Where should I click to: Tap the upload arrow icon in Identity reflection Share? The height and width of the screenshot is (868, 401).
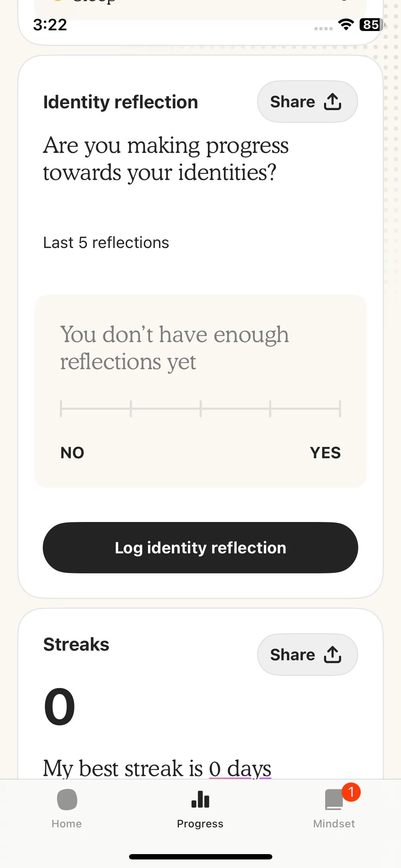[x=333, y=102]
